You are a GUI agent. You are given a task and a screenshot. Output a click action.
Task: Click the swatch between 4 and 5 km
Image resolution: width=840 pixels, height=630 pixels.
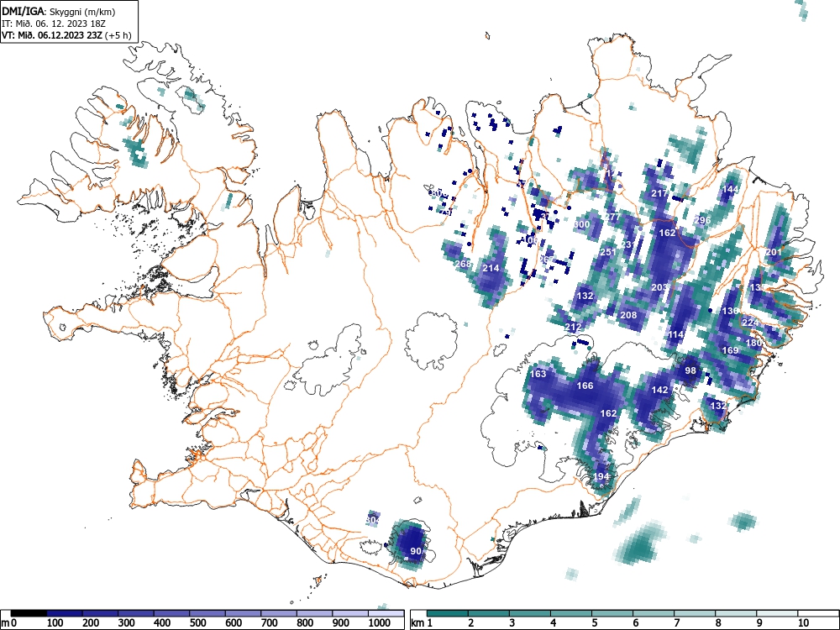click(571, 613)
